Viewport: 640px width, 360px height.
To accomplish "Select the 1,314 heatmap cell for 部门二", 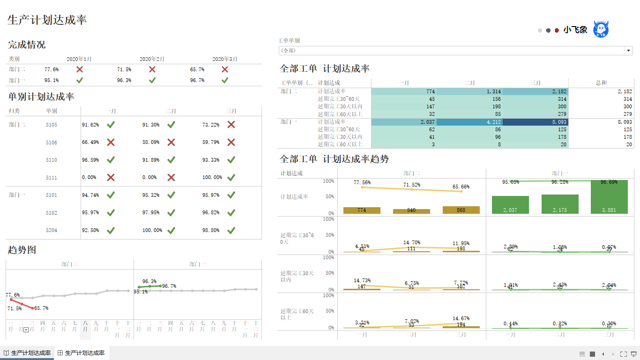I will pos(470,91).
